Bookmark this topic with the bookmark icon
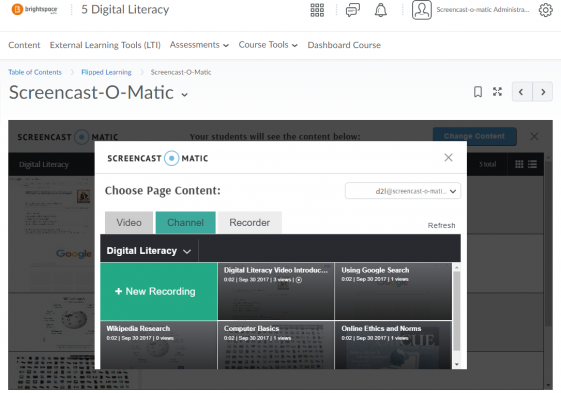The height and width of the screenshot is (393, 561). (x=478, y=92)
